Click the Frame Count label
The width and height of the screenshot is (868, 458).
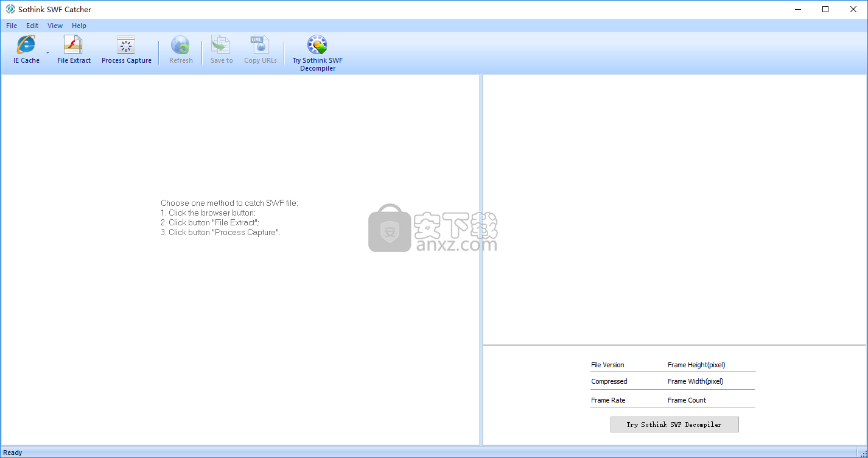point(687,400)
